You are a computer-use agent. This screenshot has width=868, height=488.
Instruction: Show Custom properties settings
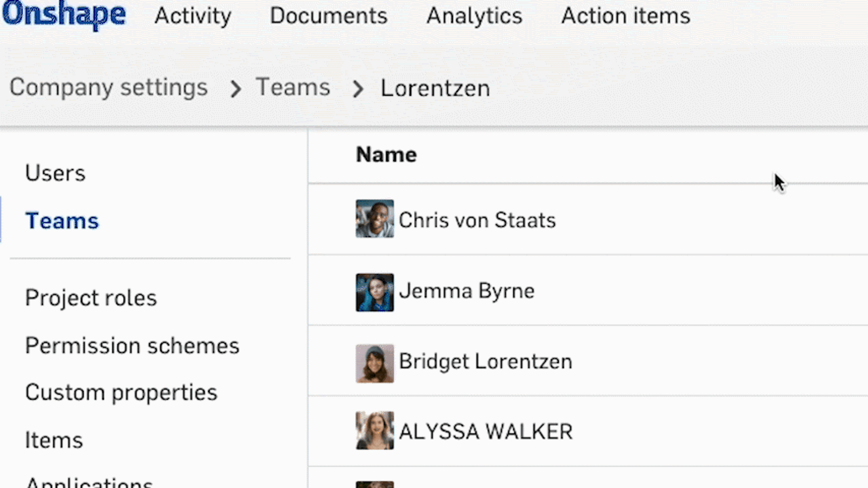pyautogui.click(x=121, y=393)
